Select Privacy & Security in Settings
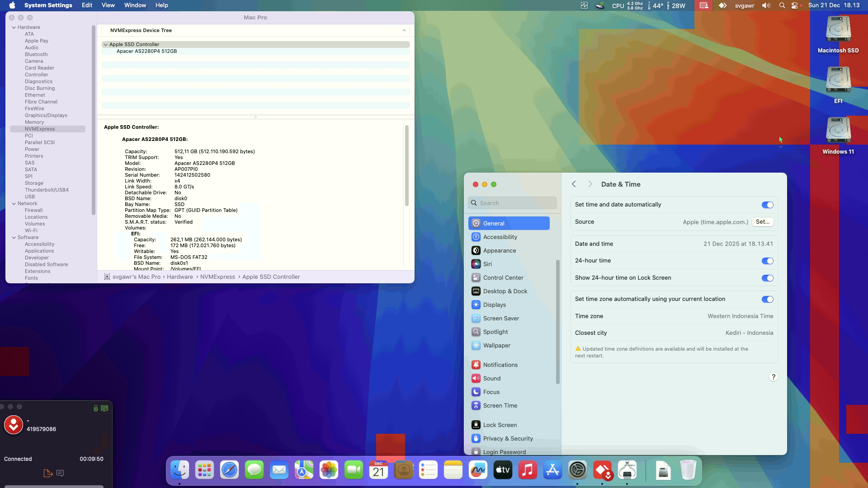Screen dimensions: 868x488 point(509,438)
